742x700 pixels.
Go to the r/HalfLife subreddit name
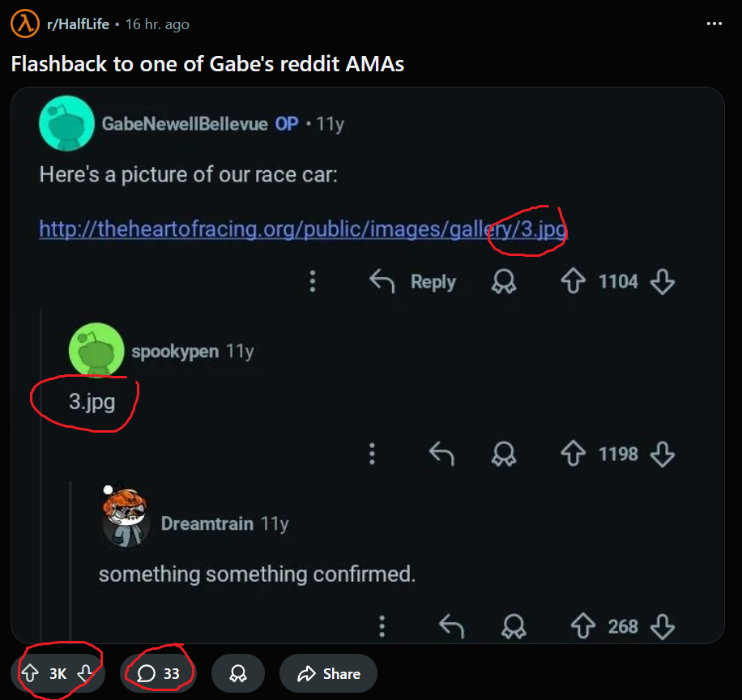[78, 24]
